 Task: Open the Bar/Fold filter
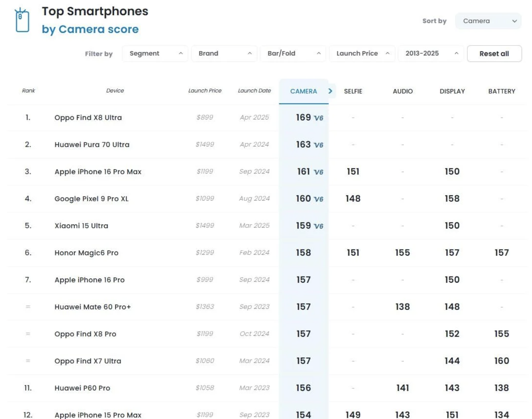click(x=293, y=54)
